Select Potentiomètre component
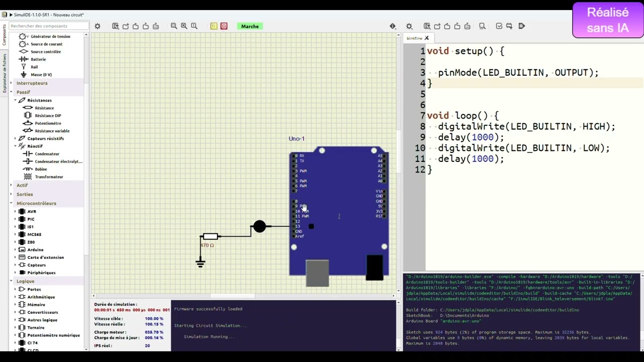Viewport: 644px width, 362px height. [48, 123]
